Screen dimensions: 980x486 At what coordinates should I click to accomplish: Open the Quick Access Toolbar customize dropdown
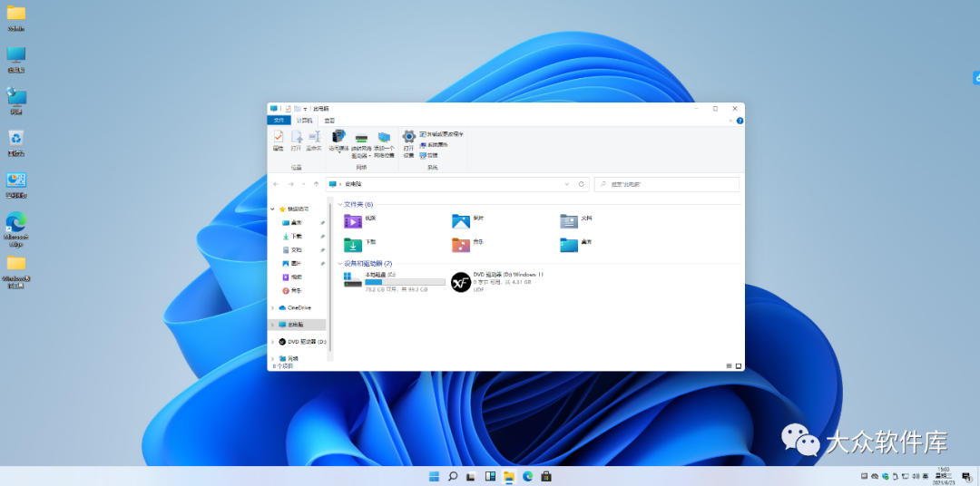[x=306, y=109]
